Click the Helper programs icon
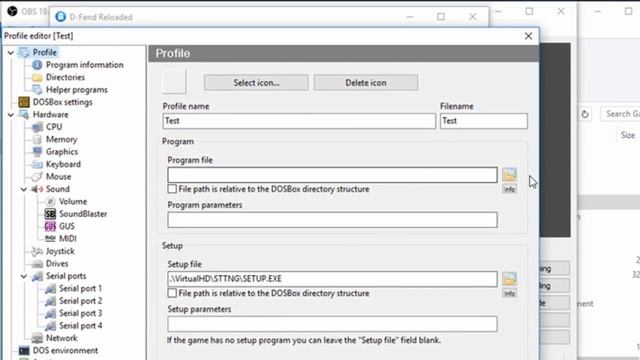640x360 pixels. click(37, 89)
